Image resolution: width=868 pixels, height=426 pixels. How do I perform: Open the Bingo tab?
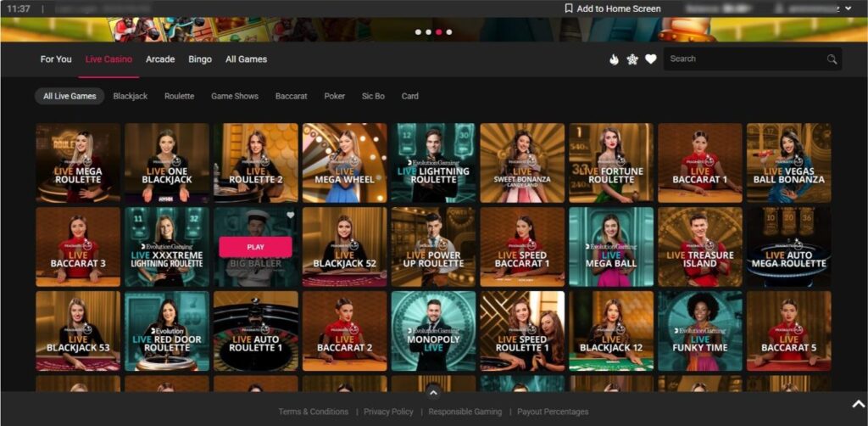[x=200, y=59]
